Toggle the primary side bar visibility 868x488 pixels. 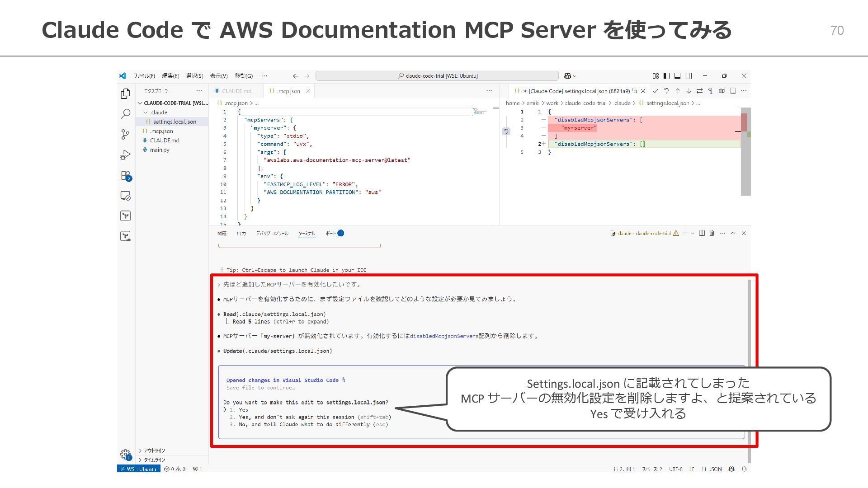[666, 76]
